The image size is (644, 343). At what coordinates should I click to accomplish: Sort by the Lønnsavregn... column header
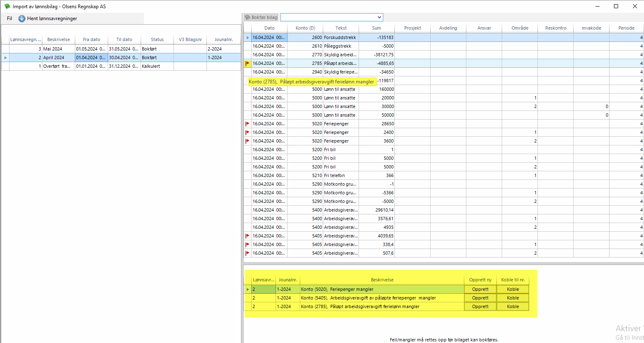pyautogui.click(x=25, y=39)
